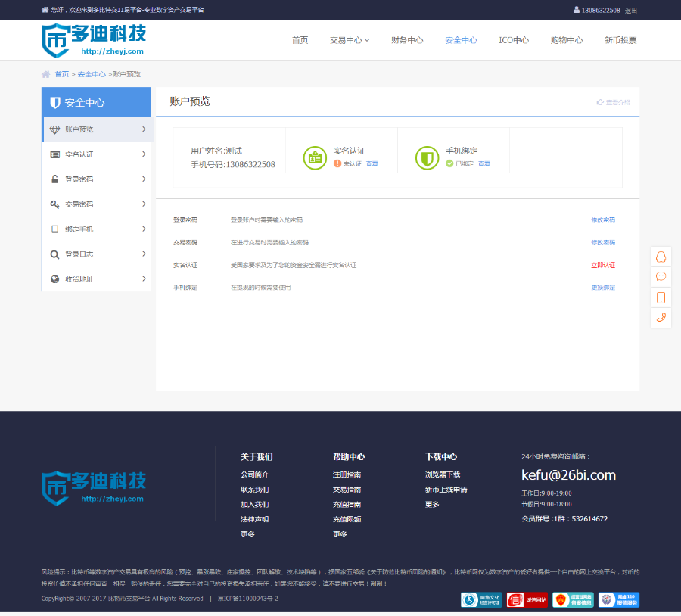Click the chevron arrow on 登录日志 row
Screen dimensions: 681x616
point(144,254)
